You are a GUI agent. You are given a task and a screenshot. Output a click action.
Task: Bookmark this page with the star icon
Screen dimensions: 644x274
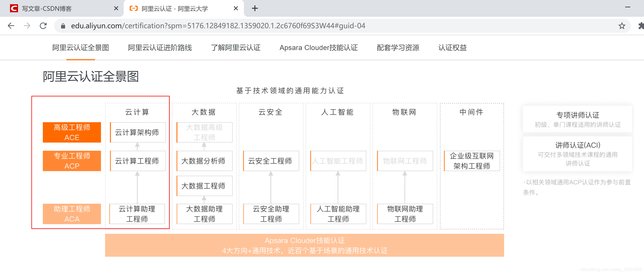[622, 26]
